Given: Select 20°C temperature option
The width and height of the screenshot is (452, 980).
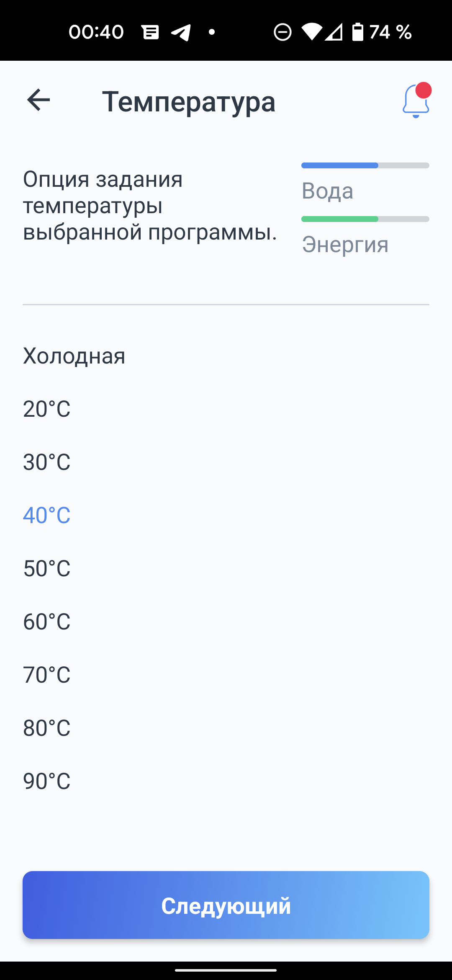Looking at the screenshot, I should point(47,409).
